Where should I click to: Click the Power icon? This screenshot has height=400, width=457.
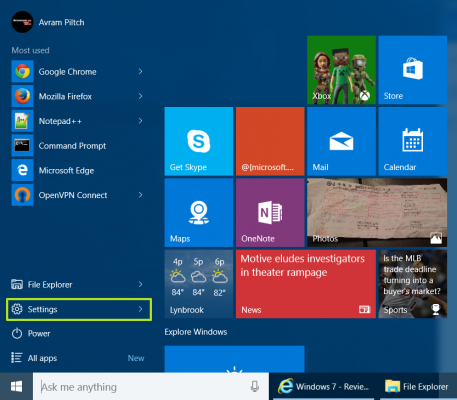click(17, 333)
